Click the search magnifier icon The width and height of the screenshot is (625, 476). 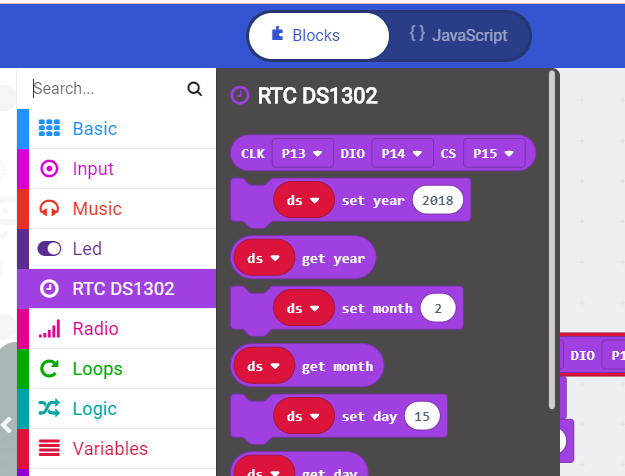[x=195, y=89]
